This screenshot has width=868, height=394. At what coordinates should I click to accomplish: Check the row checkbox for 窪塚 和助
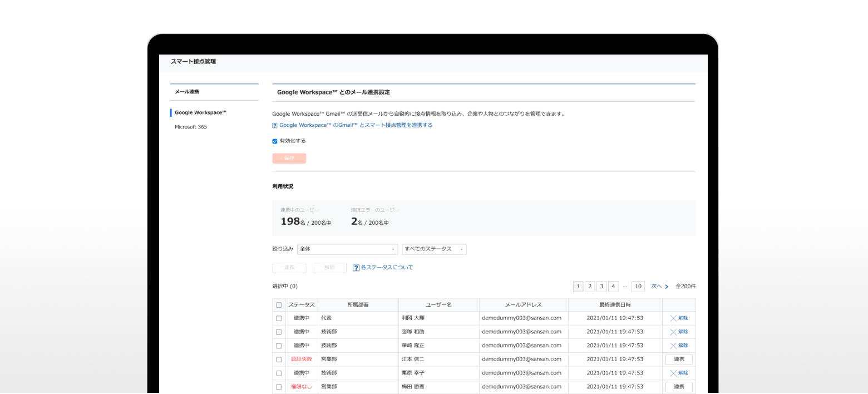(x=279, y=332)
